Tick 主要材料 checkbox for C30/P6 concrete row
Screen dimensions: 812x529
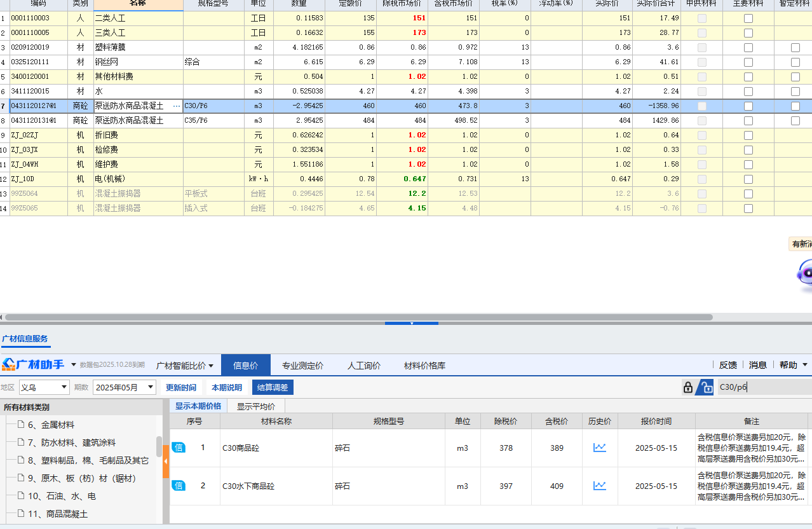(x=748, y=106)
